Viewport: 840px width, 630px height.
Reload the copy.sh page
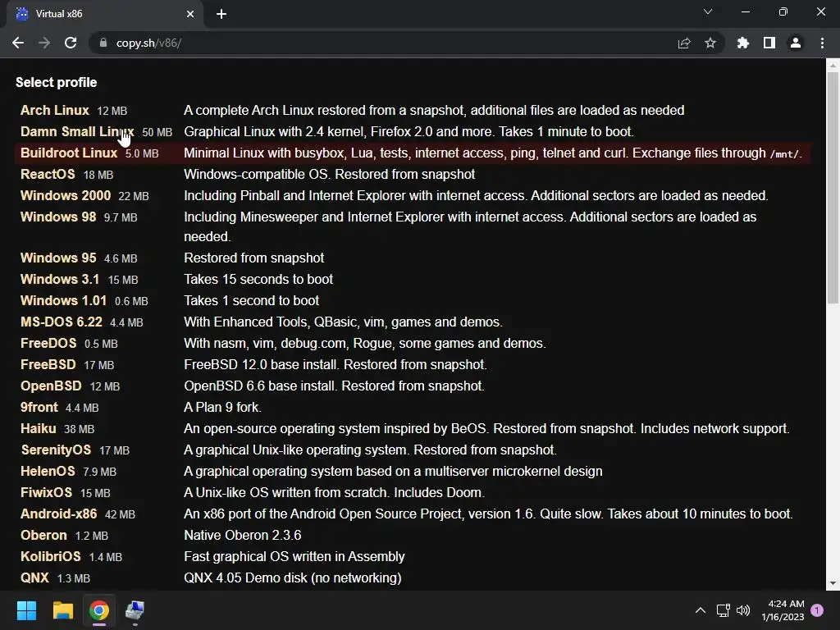coord(71,43)
